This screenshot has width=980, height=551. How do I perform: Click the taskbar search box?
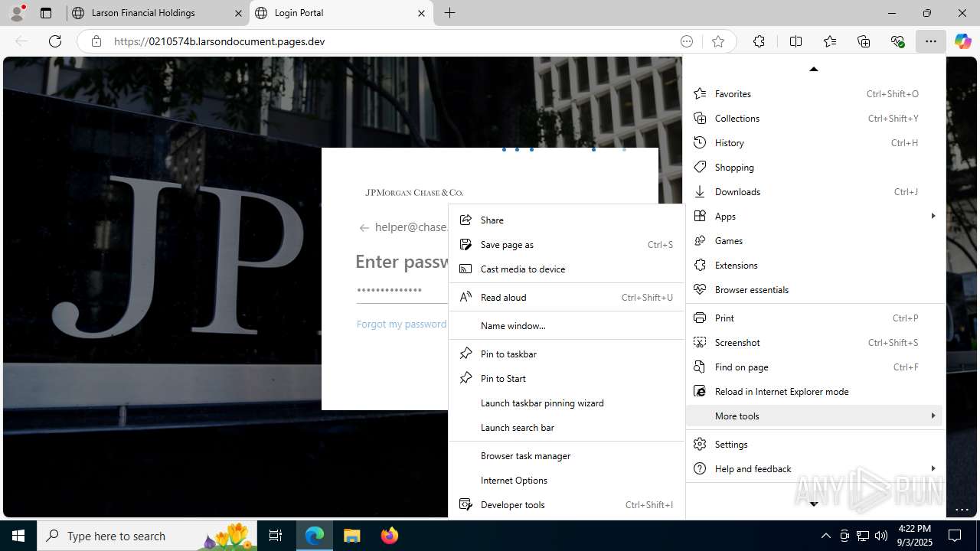point(147,536)
